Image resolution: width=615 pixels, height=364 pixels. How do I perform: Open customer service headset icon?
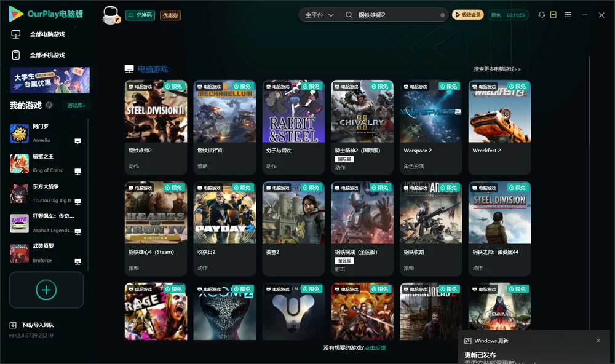click(541, 15)
